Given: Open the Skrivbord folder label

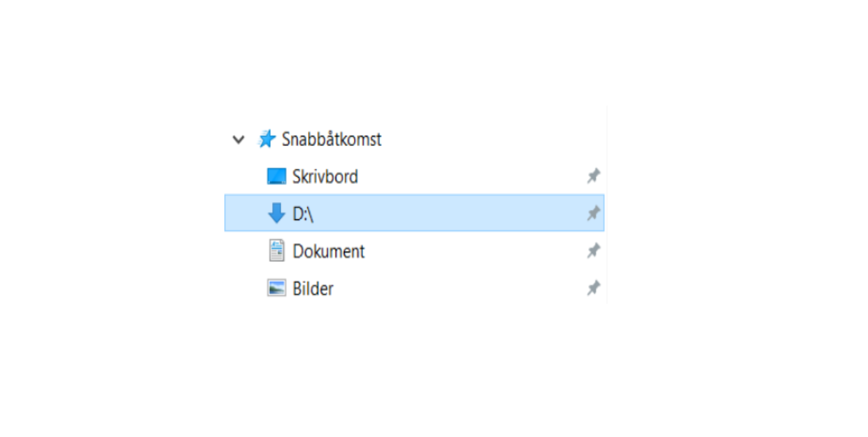Looking at the screenshot, I should (325, 176).
